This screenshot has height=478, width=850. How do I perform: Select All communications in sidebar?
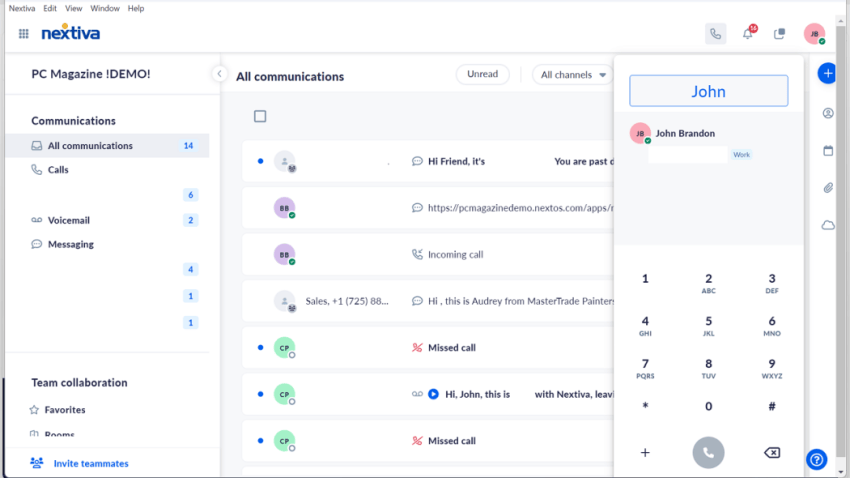[107, 146]
